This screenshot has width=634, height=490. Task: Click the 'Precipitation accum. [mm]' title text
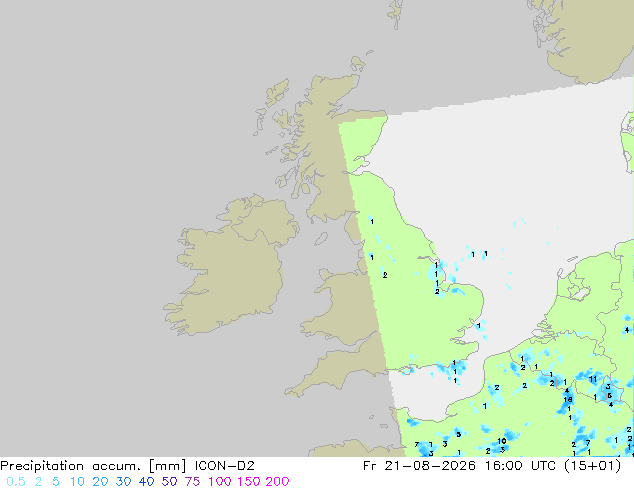(93, 466)
